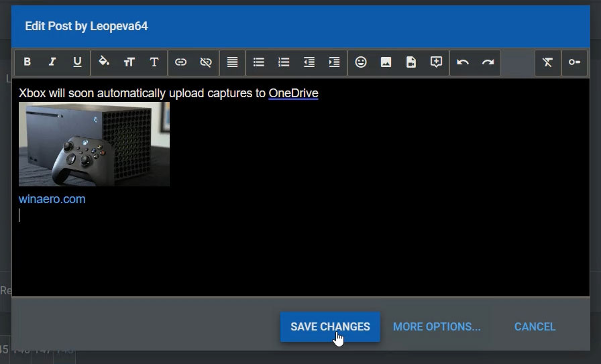Insert a numbered ordered list
The image size is (601, 364).
click(x=284, y=62)
